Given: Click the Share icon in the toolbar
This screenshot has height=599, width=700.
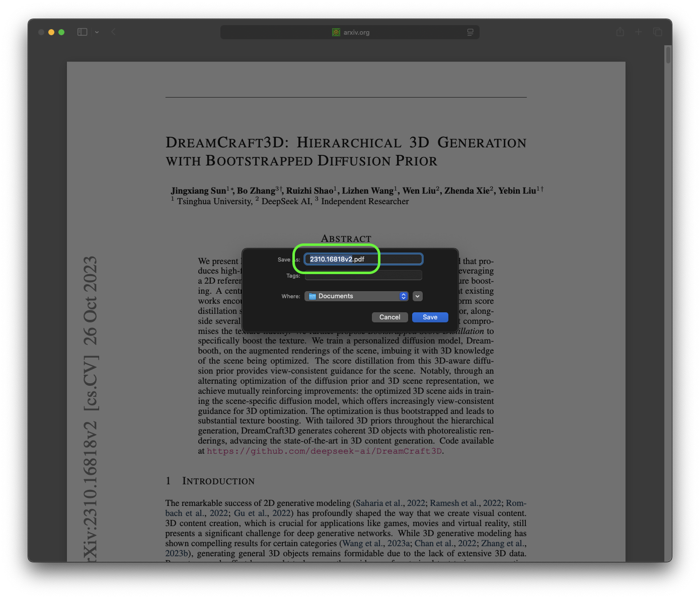Looking at the screenshot, I should pyautogui.click(x=620, y=32).
